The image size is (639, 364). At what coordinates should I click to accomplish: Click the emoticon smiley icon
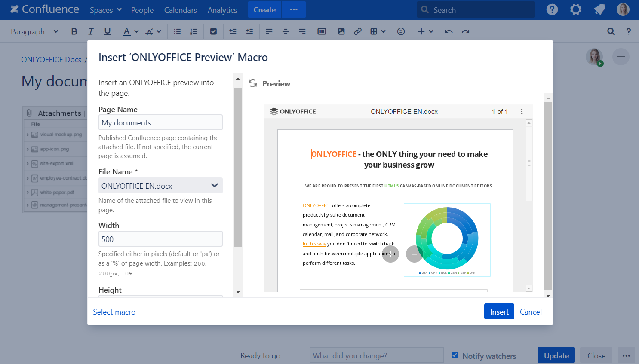point(401,31)
